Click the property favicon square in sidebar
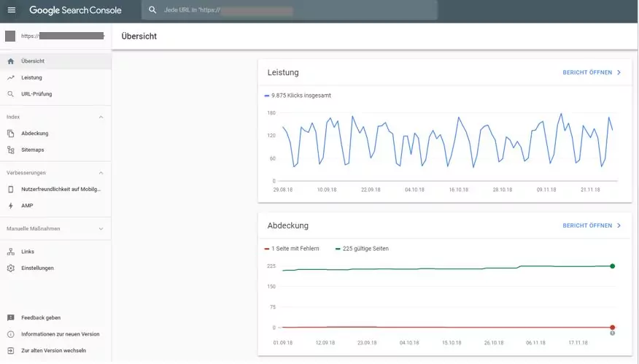639x364 pixels. coord(10,36)
